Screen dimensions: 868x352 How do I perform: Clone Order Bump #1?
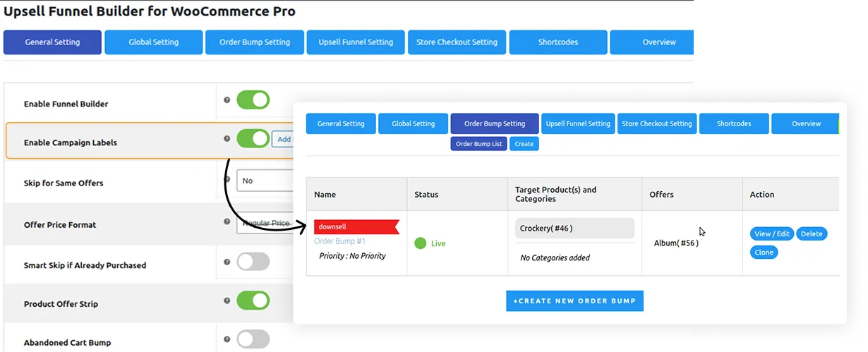point(764,253)
